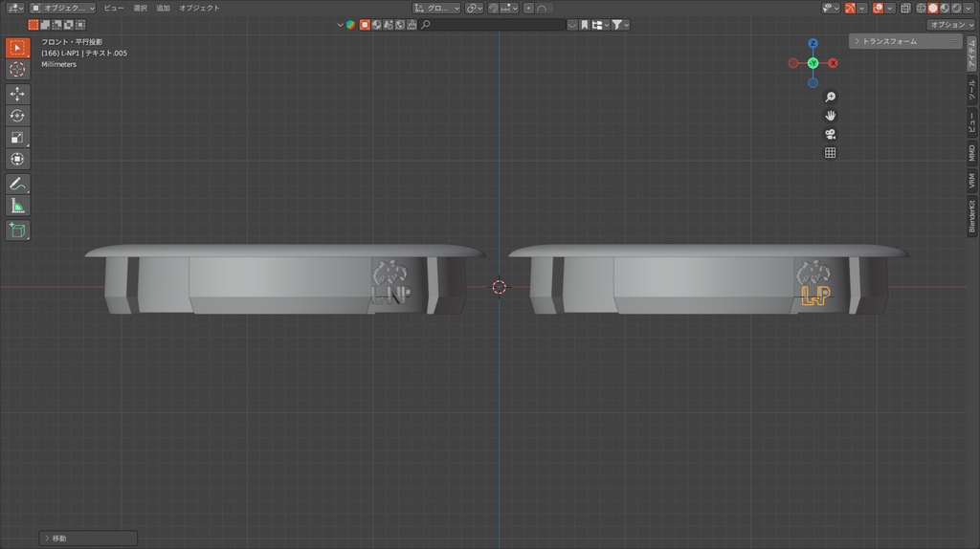The image size is (980, 549).
Task: Switch to rendered shading mode
Action: 957,8
